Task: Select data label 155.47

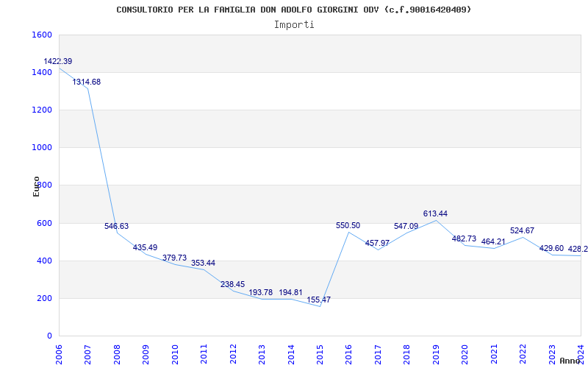Action: (x=319, y=300)
